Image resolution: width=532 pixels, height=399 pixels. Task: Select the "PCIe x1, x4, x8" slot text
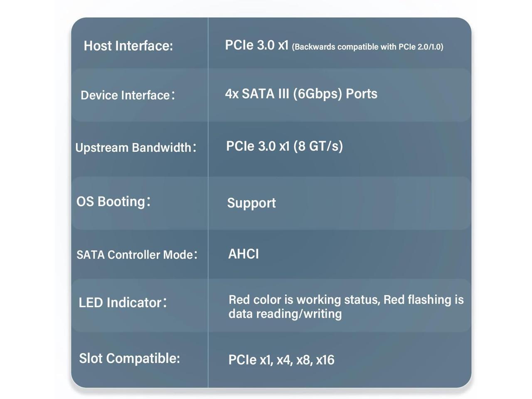point(270,360)
